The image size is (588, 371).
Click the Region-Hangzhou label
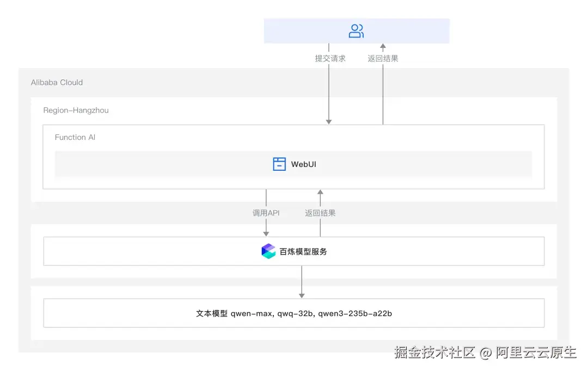(x=76, y=110)
